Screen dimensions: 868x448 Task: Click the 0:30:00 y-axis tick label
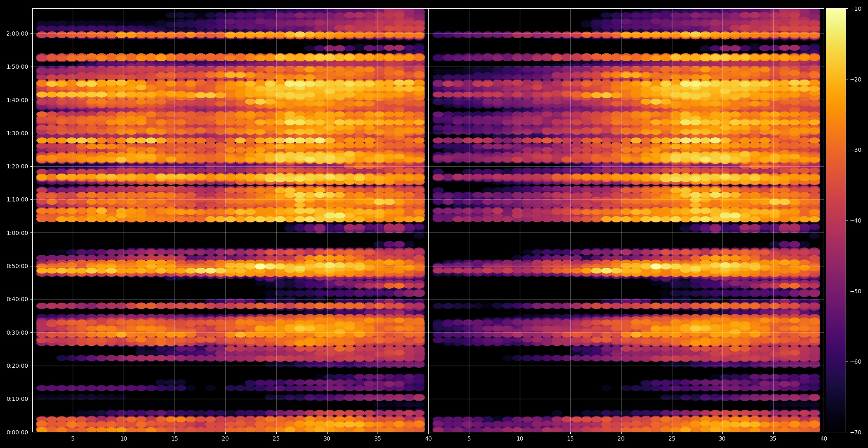17,333
